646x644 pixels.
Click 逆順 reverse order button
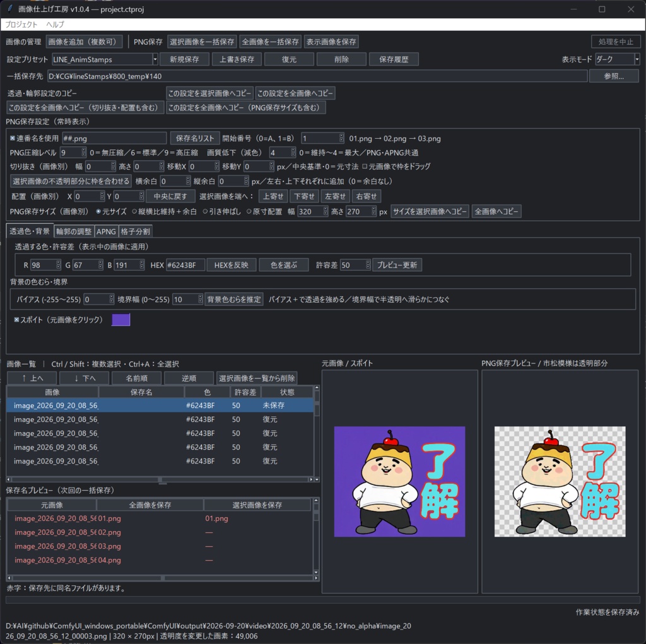click(x=189, y=378)
